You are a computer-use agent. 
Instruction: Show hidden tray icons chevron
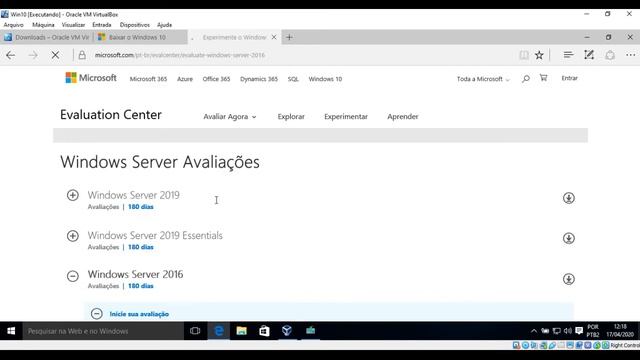[533, 331]
